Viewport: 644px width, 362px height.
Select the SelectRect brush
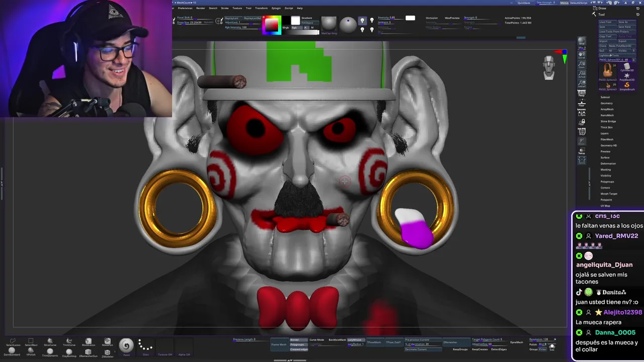click(31, 342)
